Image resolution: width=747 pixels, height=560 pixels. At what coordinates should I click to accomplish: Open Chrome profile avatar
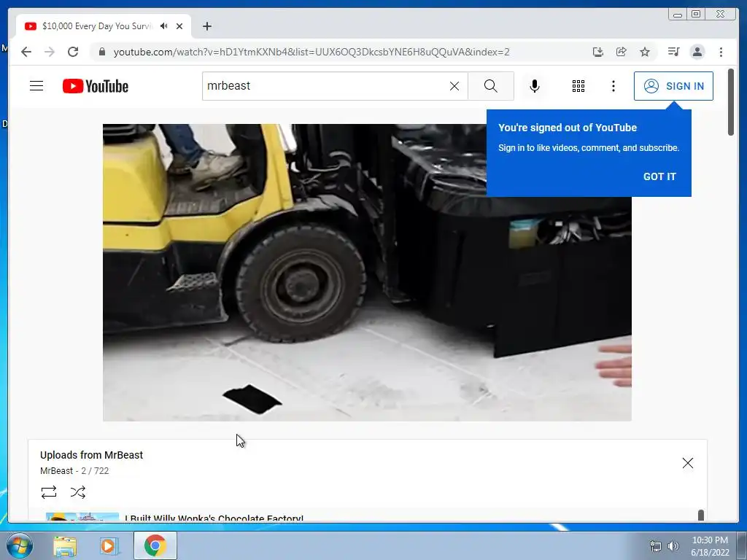697,52
